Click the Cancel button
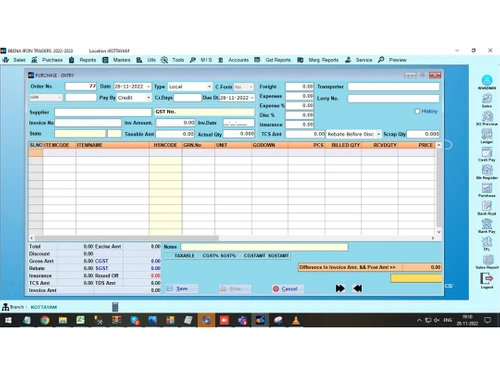500x375 pixels. [288, 289]
